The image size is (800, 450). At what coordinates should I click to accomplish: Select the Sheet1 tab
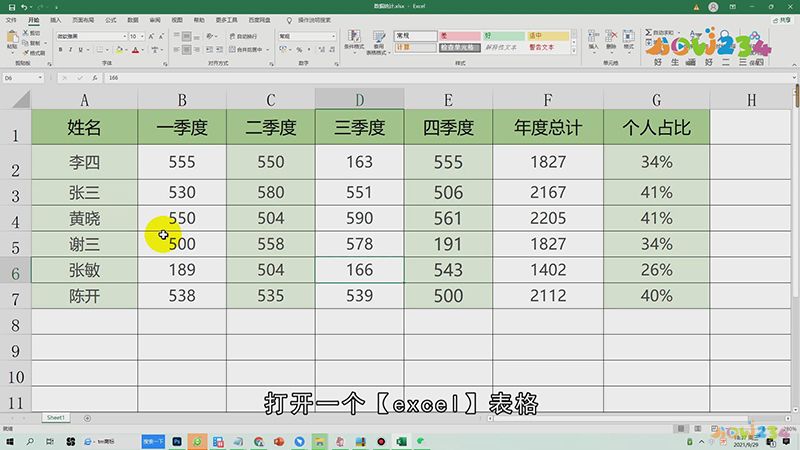click(56, 417)
